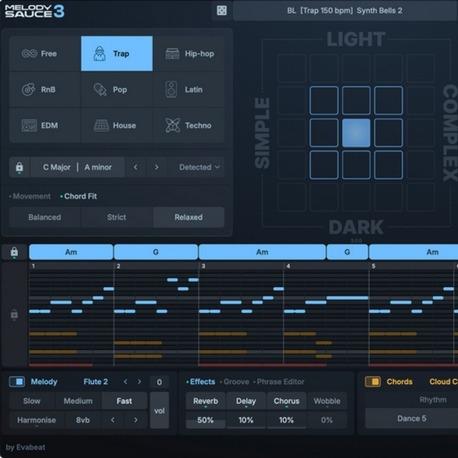The width and height of the screenshot is (458, 458).
Task: Open the Phrase Editor tab
Action: coord(279,382)
